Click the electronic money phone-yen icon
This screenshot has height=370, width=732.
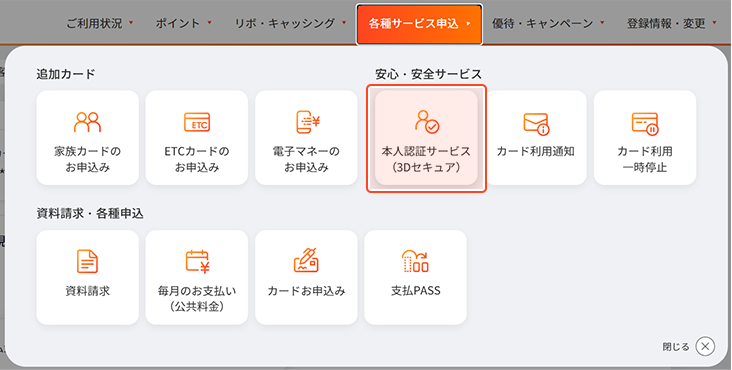pyautogui.click(x=308, y=122)
